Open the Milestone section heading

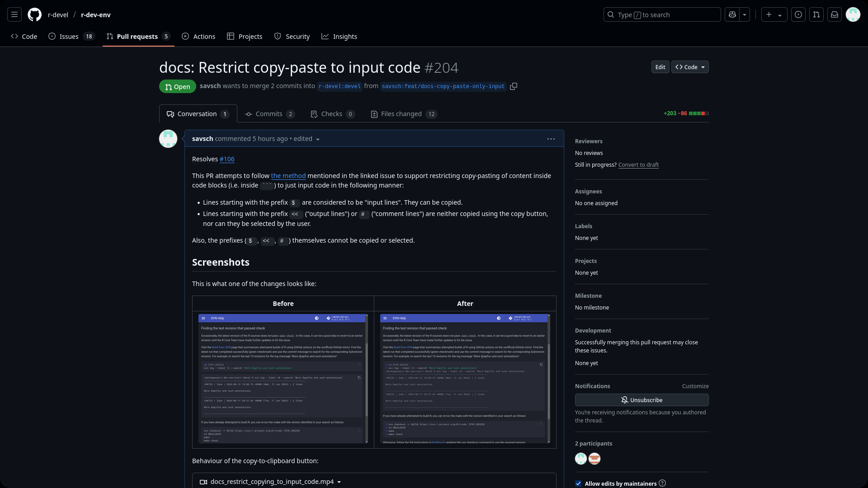click(588, 296)
